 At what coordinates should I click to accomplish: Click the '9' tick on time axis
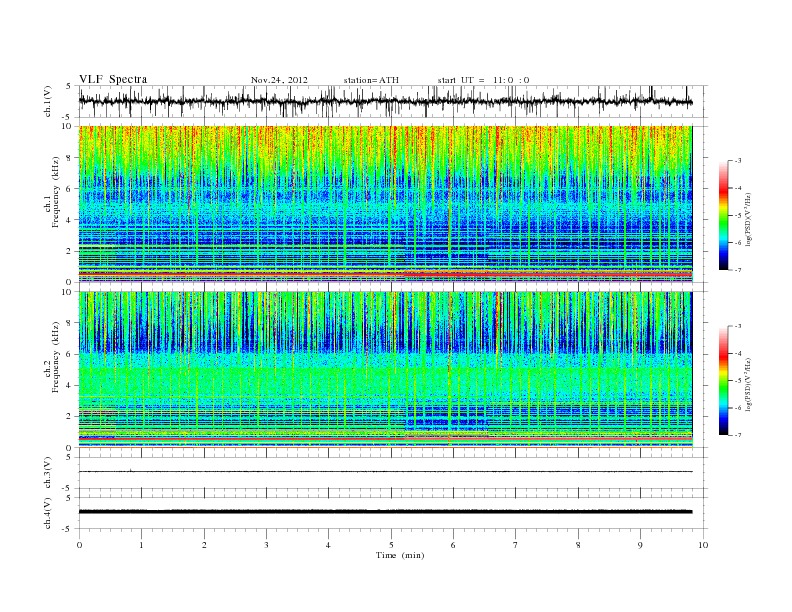coord(640,545)
